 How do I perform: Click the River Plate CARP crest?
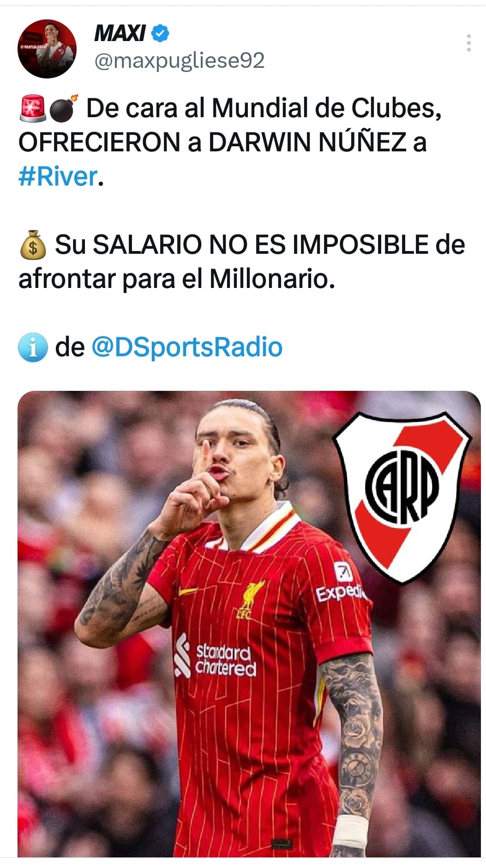(x=402, y=497)
